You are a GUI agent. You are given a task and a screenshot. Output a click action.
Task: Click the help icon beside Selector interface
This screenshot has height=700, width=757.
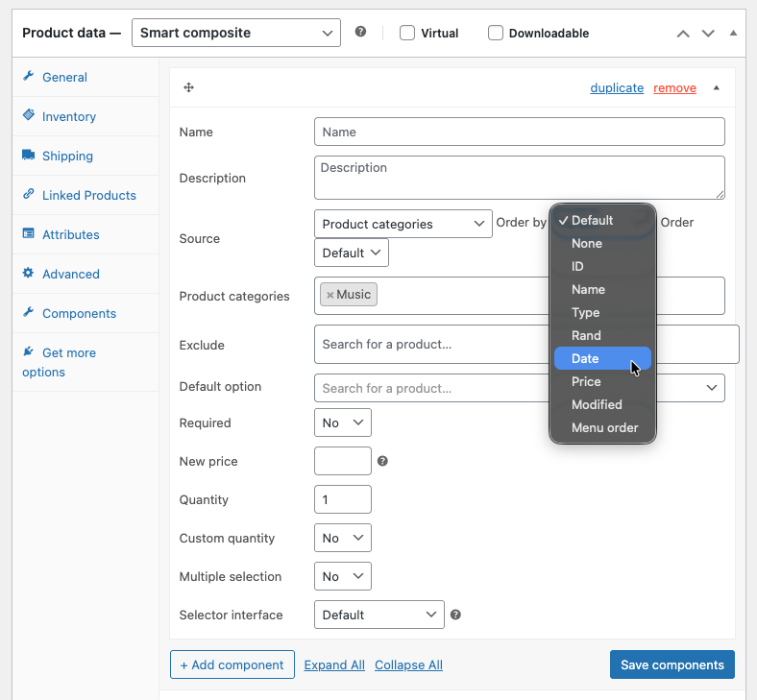click(x=455, y=615)
